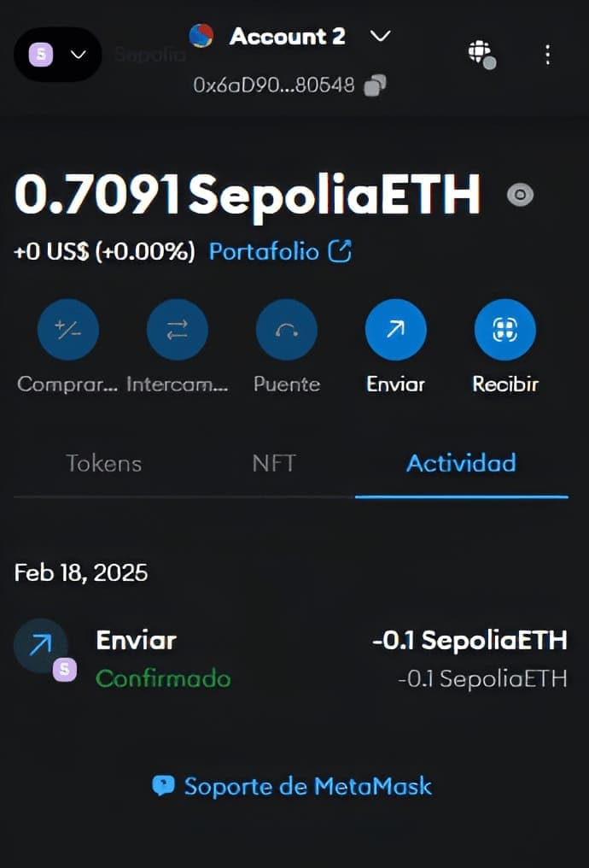Click the Comprar buy/sell icon

(68, 330)
